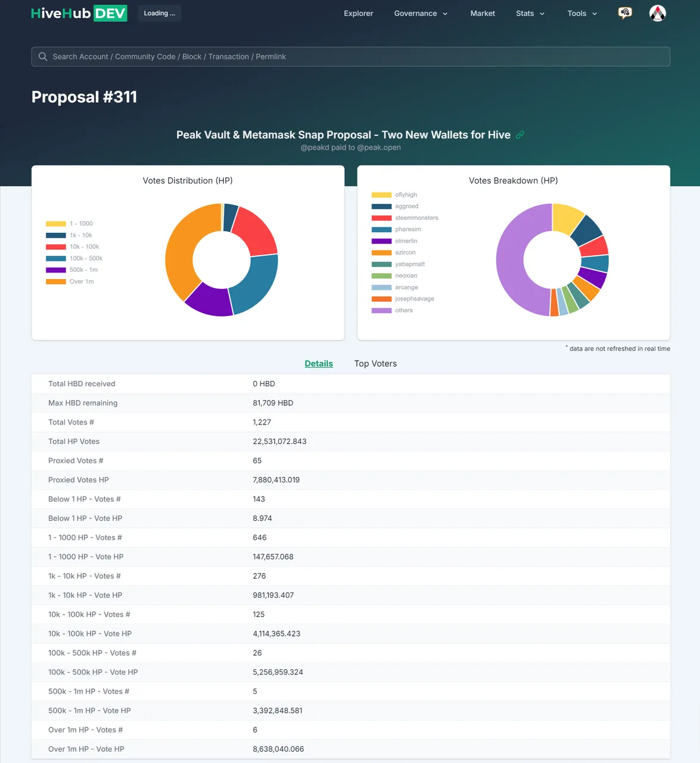Toggle the 500k - 1m legend entry
This screenshot has height=763, width=700.
[72, 270]
